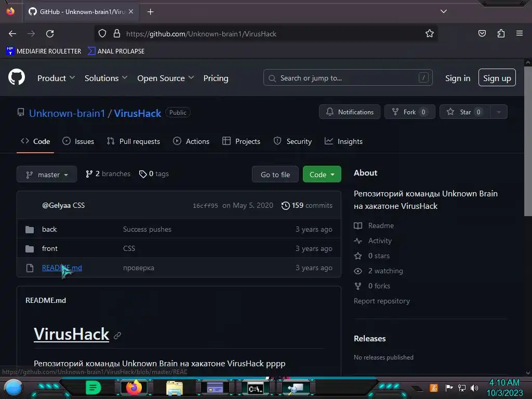
Task: Switch to the Issues tab
Action: pos(78,141)
